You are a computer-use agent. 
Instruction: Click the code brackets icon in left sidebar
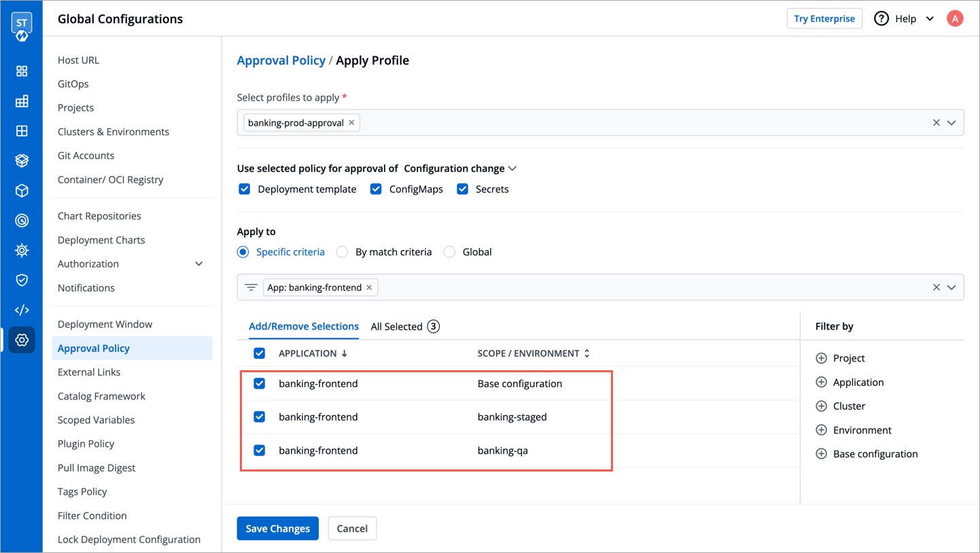tap(22, 310)
